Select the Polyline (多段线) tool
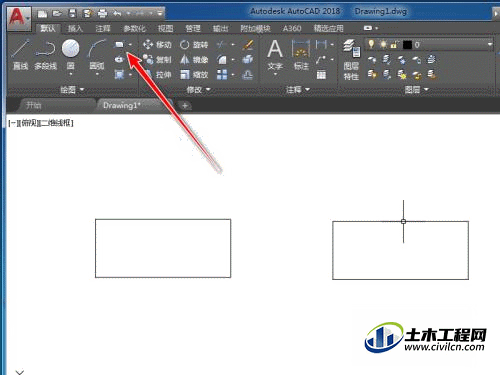 45,54
